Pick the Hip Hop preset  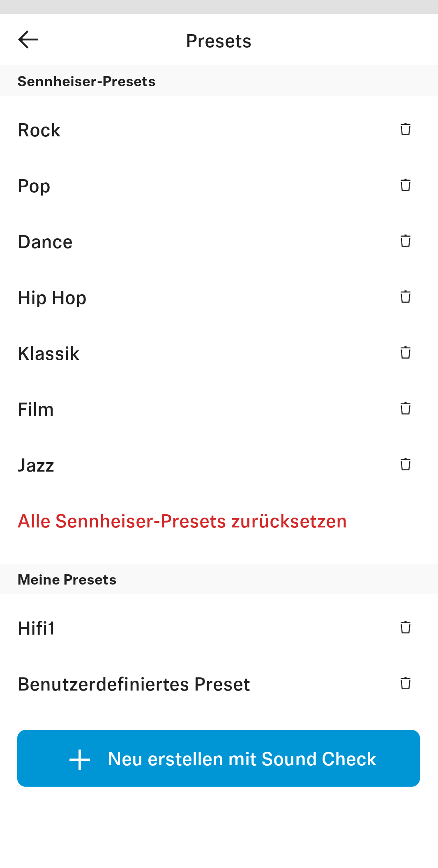[52, 298]
